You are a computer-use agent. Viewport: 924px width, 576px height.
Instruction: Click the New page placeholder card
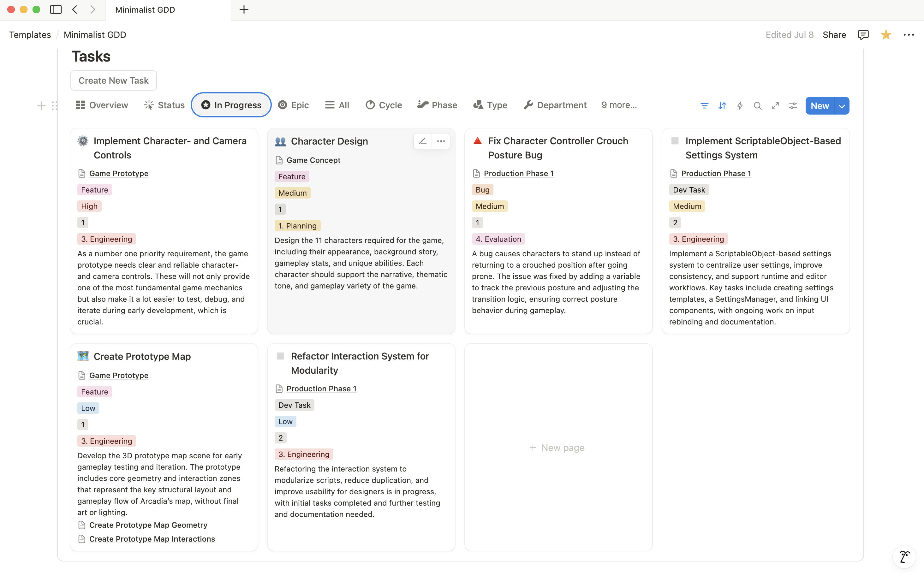coord(558,447)
